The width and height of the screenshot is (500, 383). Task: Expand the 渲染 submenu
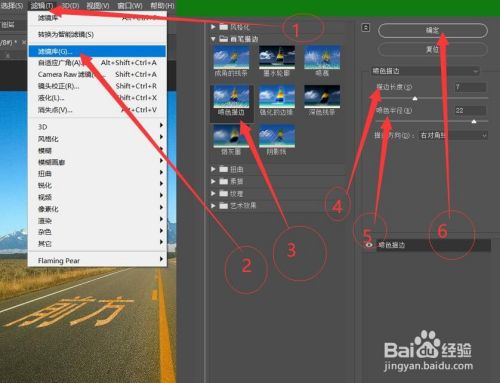(97, 220)
